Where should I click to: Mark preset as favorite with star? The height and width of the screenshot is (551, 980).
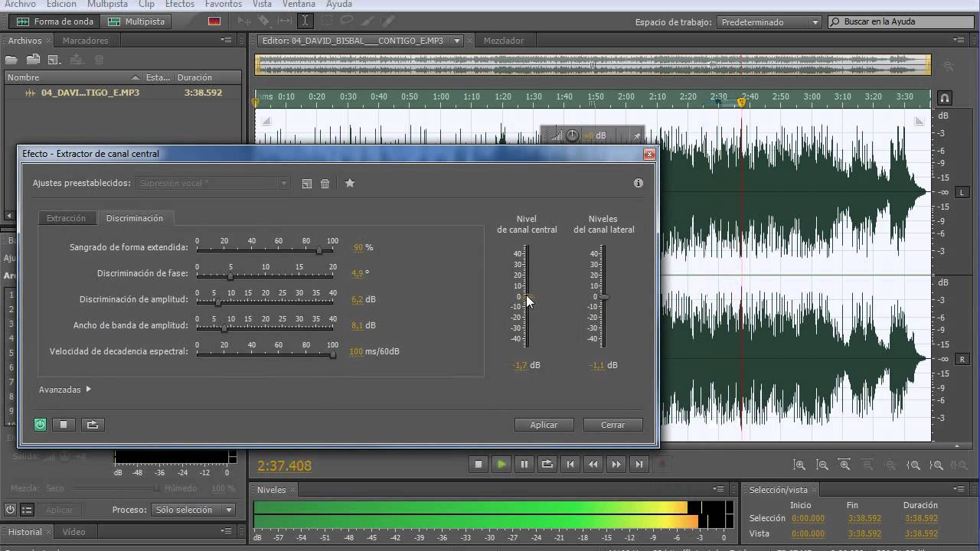pos(350,183)
